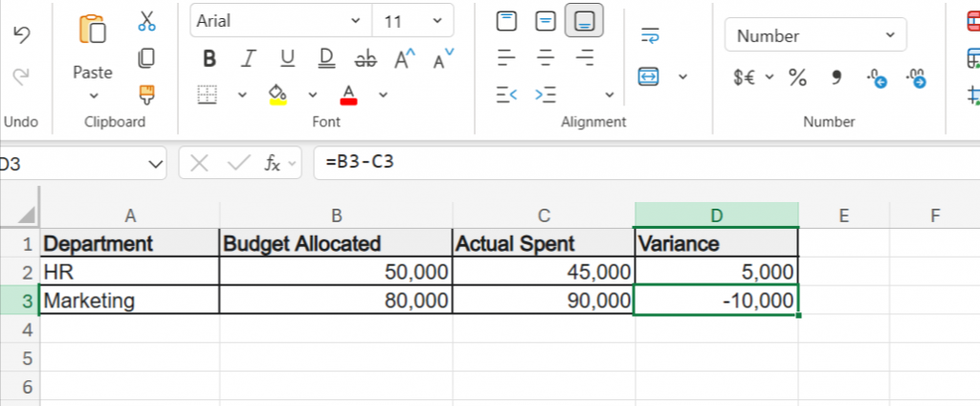The height and width of the screenshot is (406, 980).
Task: Select the Format Painter brush icon
Action: pyautogui.click(x=146, y=94)
